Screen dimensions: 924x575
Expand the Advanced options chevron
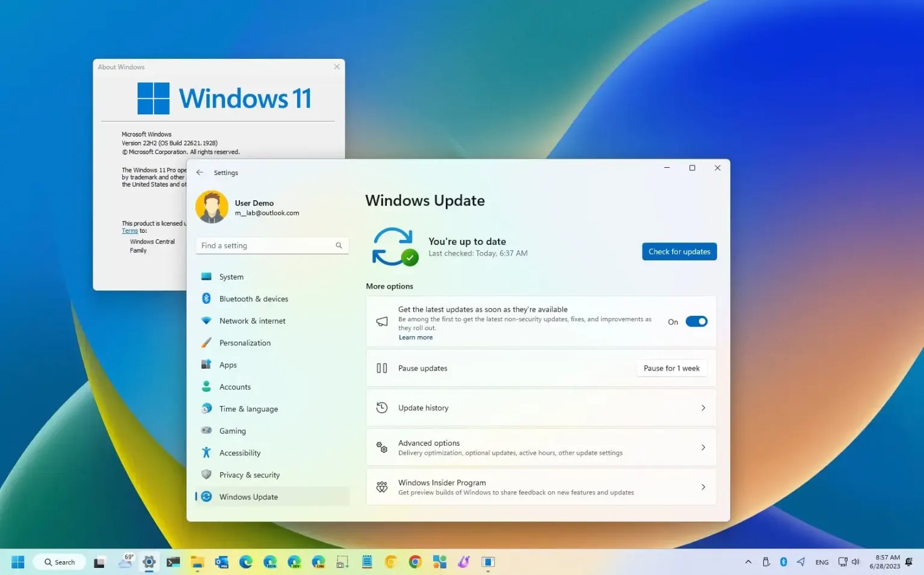pos(703,447)
